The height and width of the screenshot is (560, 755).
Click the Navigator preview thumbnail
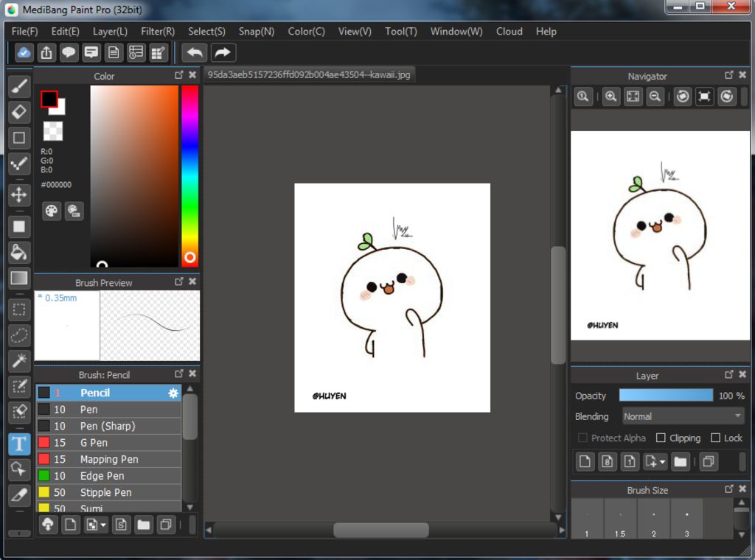(660, 236)
